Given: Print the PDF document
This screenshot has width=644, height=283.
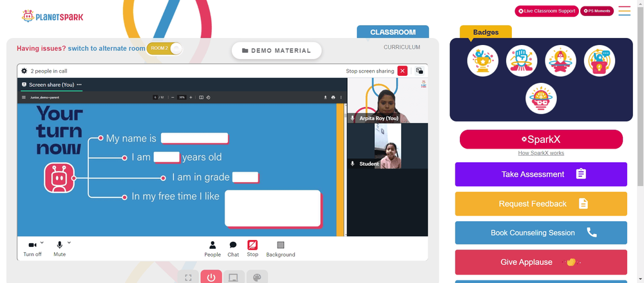Looking at the screenshot, I should 333,98.
